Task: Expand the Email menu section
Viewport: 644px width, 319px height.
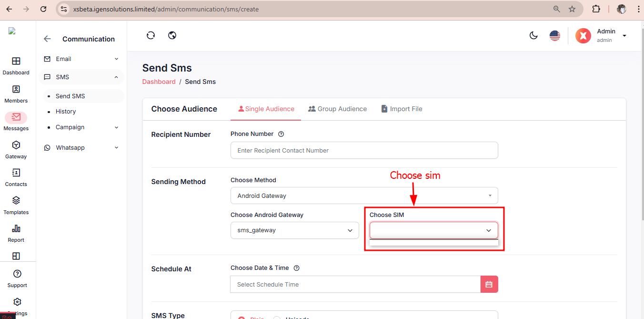Action: coord(81,59)
